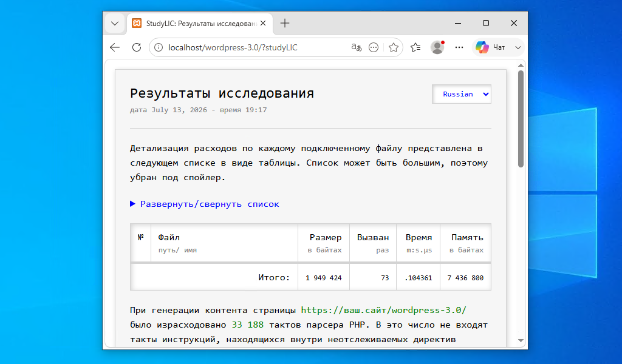Close the browser window

514,24
